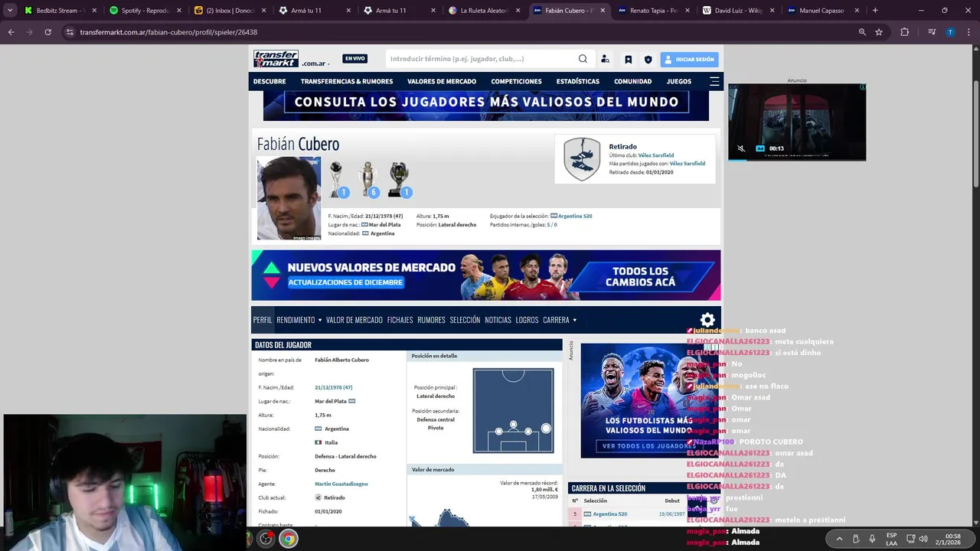Open the hamburger menu in navigation bar

[x=714, y=81]
